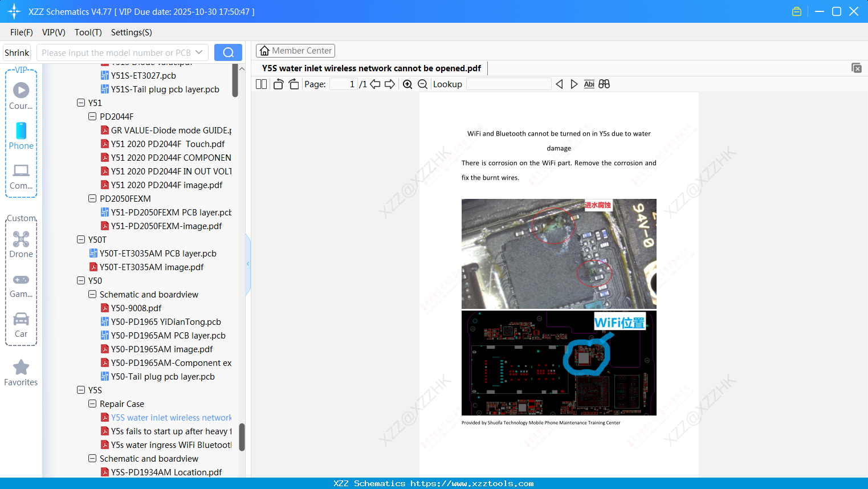Open GR VALUE-Diode mode GUIDE file
Image resolution: width=868 pixels, height=489 pixels.
pos(171,130)
